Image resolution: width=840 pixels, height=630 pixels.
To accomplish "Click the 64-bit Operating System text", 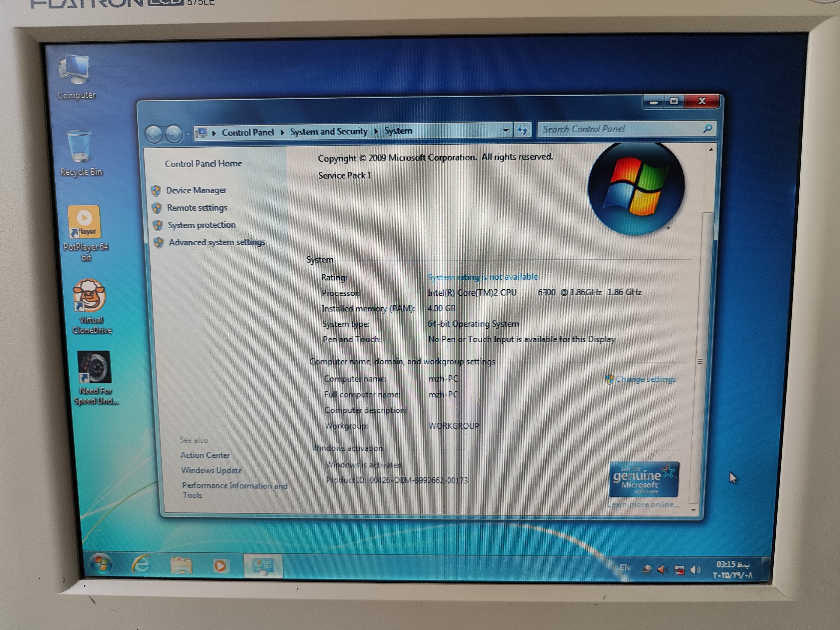I will (x=473, y=324).
